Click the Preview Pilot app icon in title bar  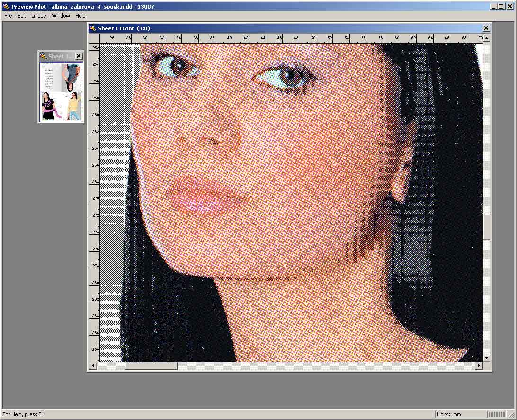tap(6, 6)
